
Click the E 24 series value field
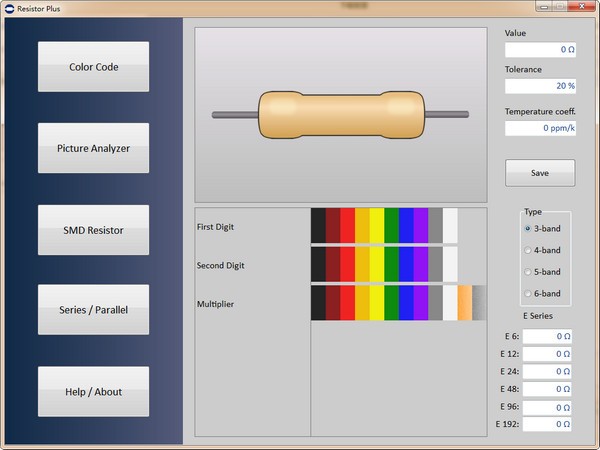click(x=547, y=371)
